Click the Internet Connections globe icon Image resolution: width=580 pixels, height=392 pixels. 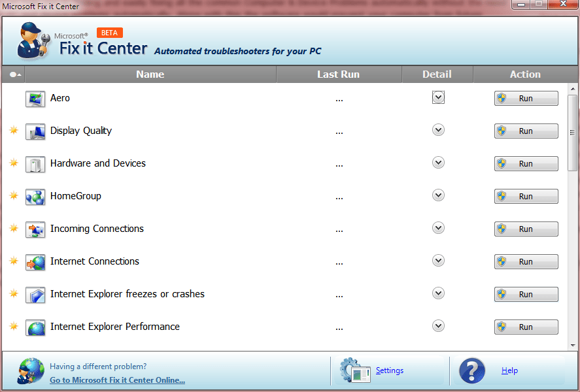(35, 262)
